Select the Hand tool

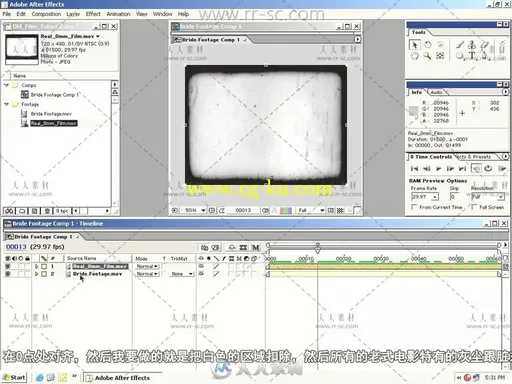tap(414, 56)
